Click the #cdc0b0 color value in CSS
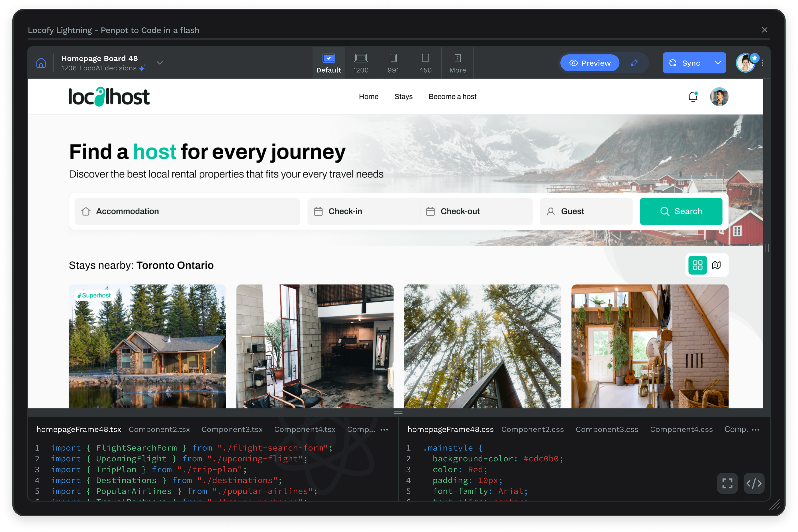The image size is (798, 532). tap(541, 459)
